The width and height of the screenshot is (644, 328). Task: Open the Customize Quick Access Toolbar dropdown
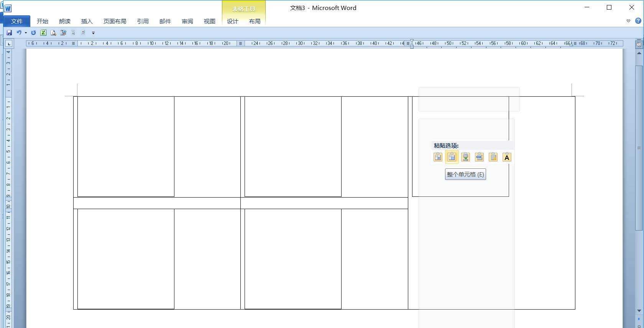pyautogui.click(x=93, y=33)
